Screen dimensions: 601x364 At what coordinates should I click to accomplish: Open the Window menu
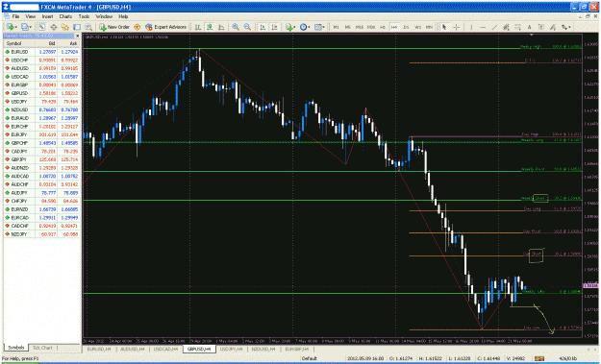pyautogui.click(x=104, y=16)
